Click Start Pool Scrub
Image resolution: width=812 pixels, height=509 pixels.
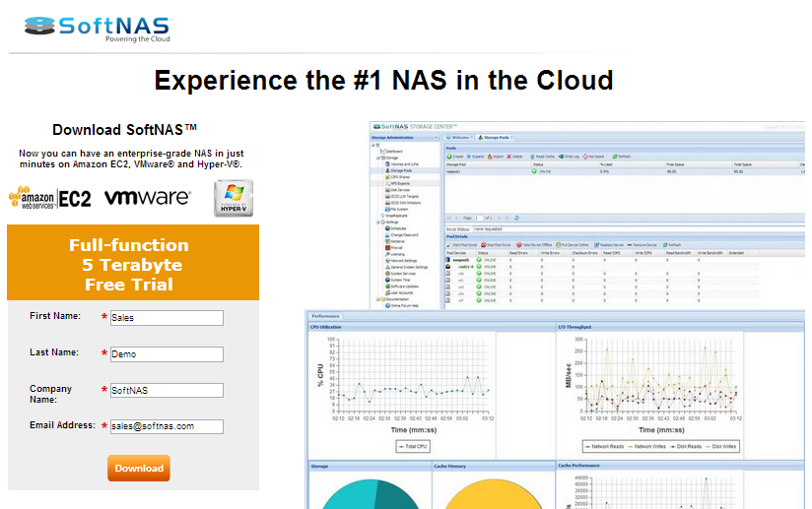point(462,245)
